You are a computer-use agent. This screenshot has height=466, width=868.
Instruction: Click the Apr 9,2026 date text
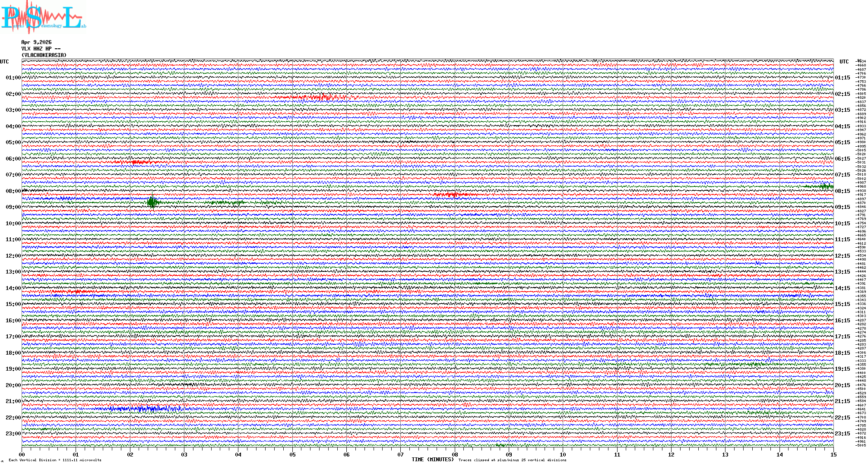click(x=36, y=42)
